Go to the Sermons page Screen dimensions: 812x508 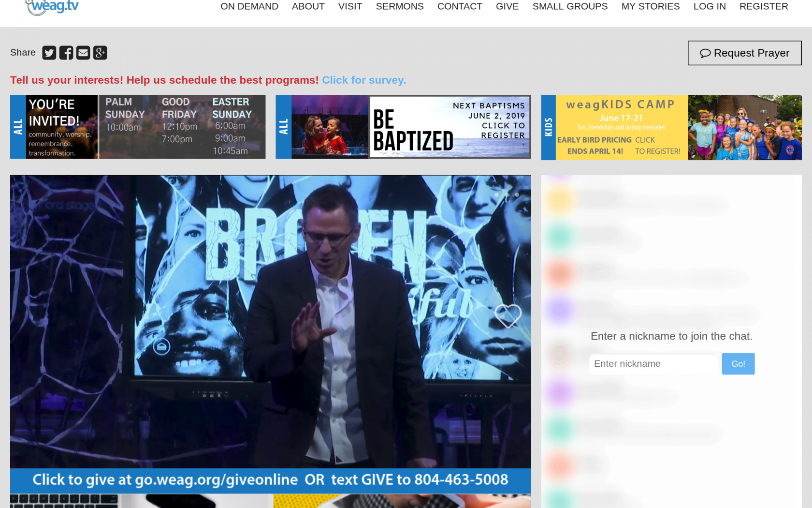coord(400,7)
